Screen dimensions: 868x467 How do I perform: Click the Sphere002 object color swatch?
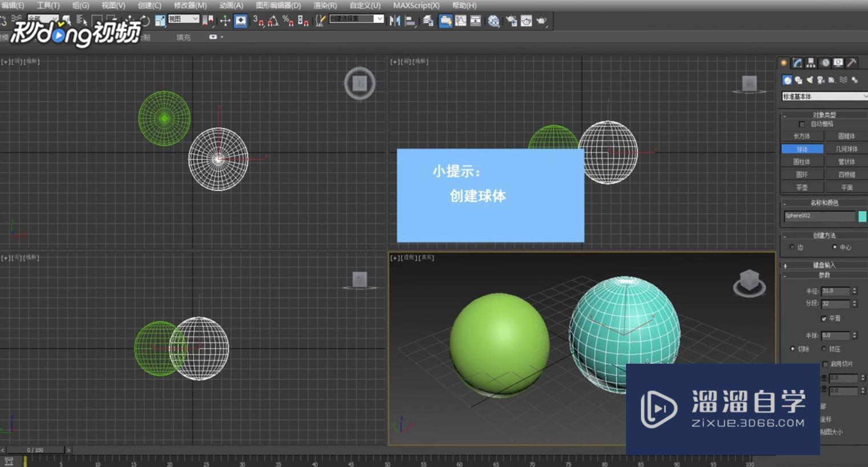pos(862,216)
